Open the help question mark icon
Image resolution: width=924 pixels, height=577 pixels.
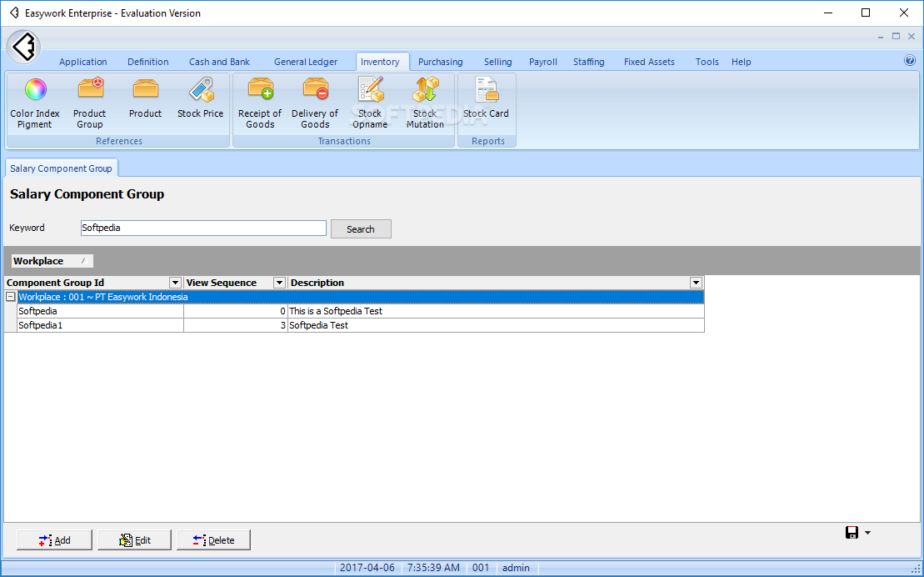point(909,60)
